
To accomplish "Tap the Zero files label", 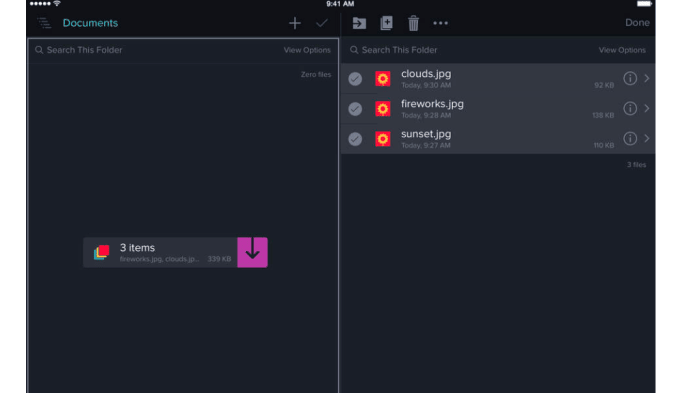I will click(x=316, y=75).
